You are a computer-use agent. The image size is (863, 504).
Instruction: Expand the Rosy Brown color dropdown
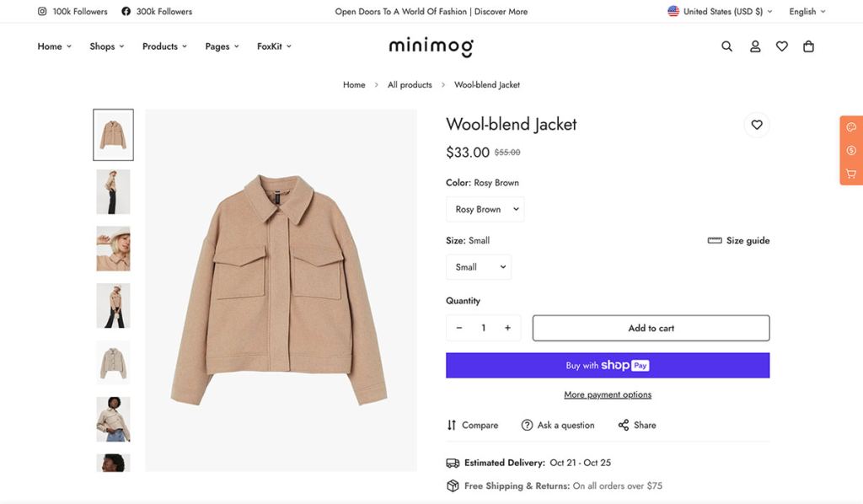485,209
